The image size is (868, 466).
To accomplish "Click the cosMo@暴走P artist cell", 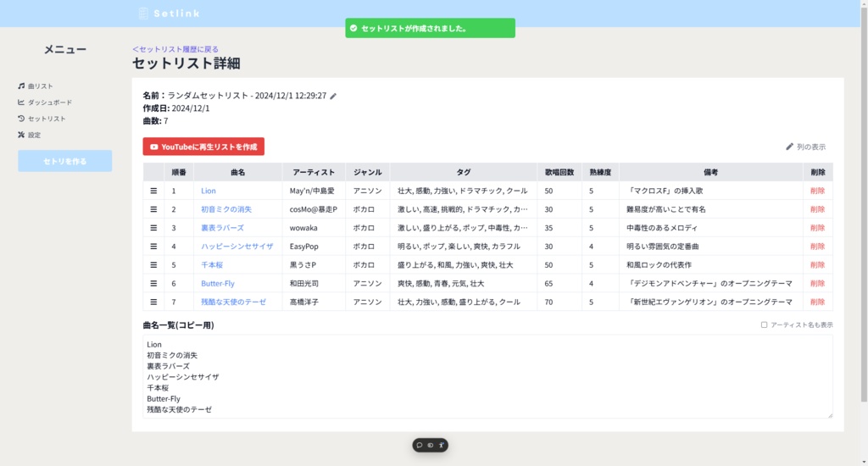I will pos(314,209).
